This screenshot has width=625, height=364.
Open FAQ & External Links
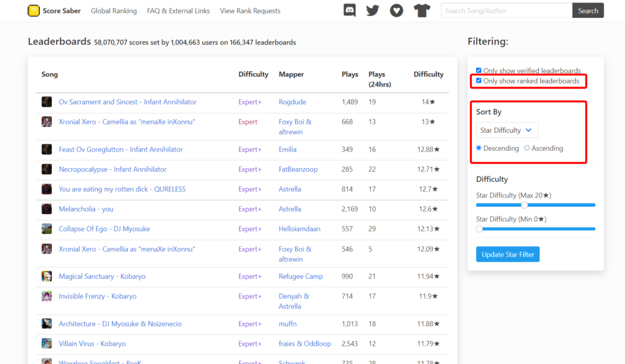coord(178,11)
